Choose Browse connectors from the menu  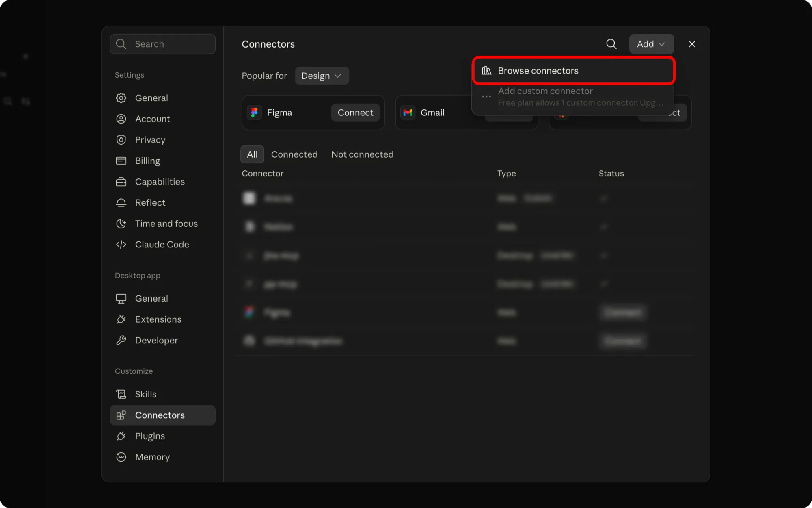[x=573, y=71]
